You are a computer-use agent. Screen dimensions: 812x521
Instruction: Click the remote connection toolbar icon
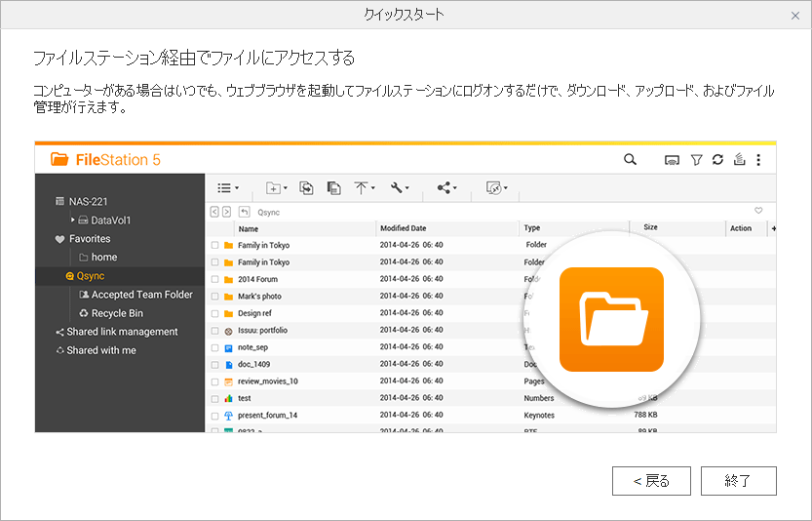pyautogui.click(x=494, y=187)
